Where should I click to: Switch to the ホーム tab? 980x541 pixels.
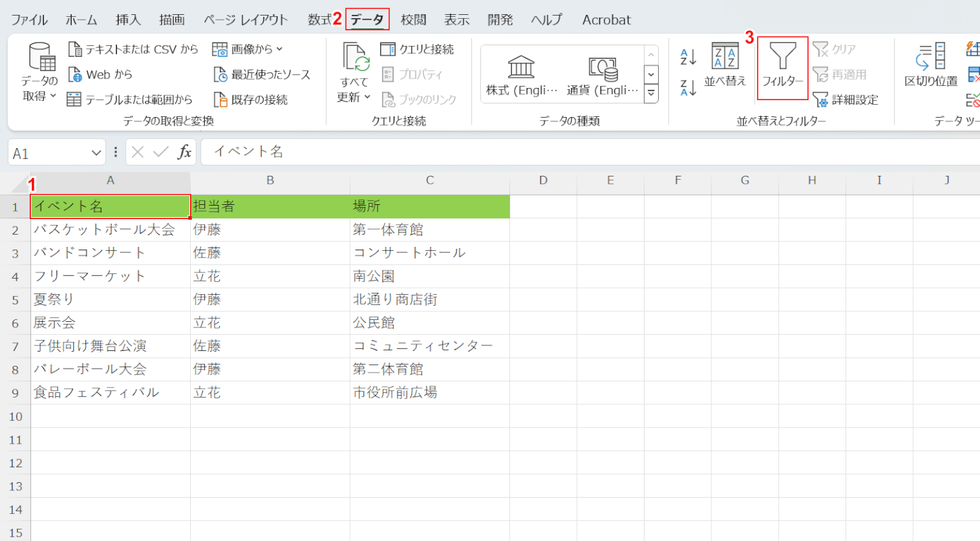tap(81, 20)
